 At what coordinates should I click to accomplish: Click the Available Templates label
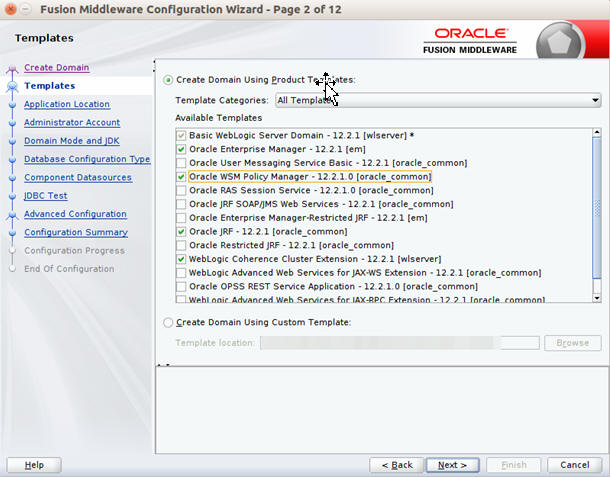pyautogui.click(x=219, y=118)
